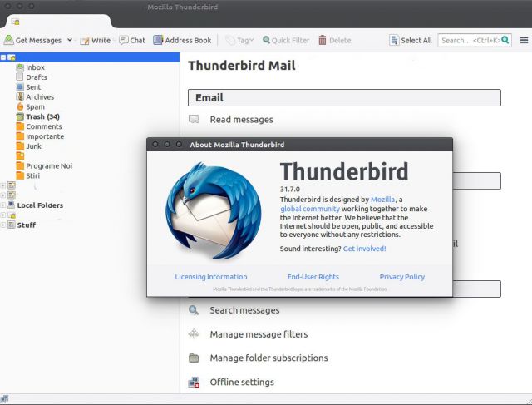
Task: Click the Delete trash can icon
Action: (x=323, y=40)
